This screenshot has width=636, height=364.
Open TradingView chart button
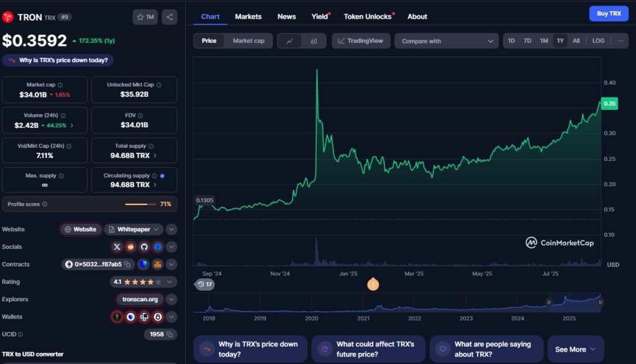(x=361, y=41)
